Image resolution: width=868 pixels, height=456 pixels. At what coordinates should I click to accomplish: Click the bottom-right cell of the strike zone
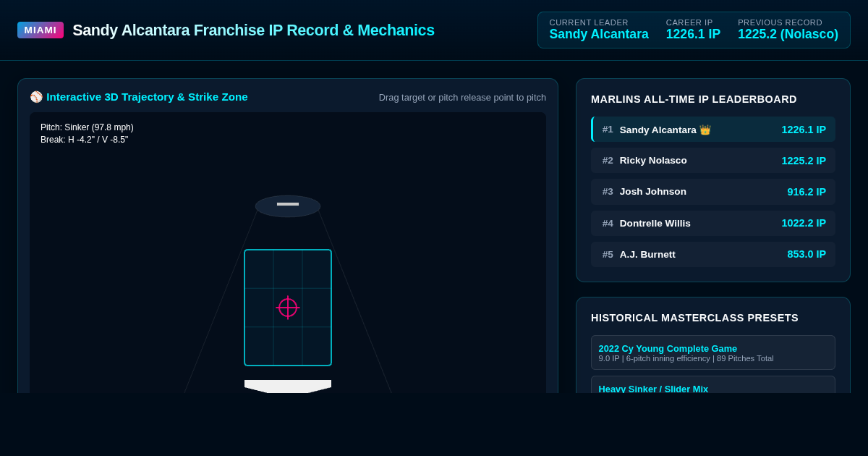317,346
